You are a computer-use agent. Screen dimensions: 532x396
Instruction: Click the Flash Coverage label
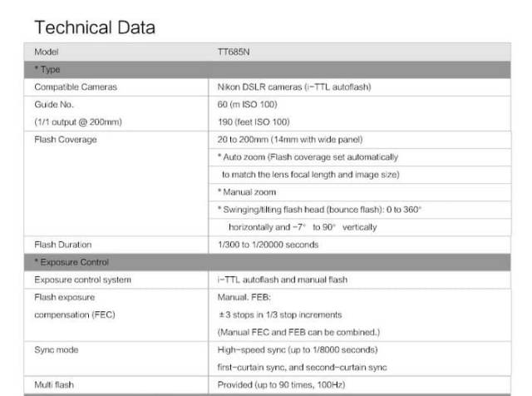click(x=66, y=139)
